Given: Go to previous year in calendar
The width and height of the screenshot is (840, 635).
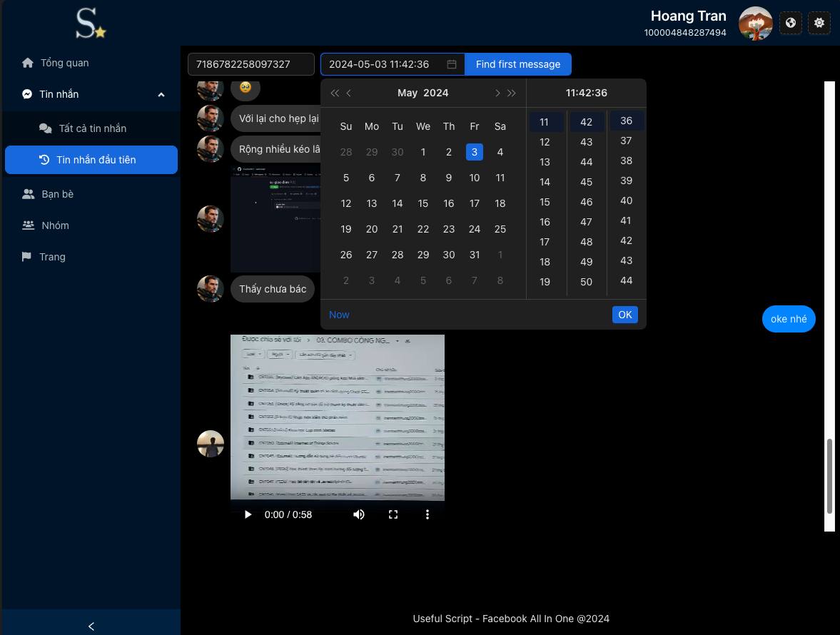Looking at the screenshot, I should pos(335,93).
